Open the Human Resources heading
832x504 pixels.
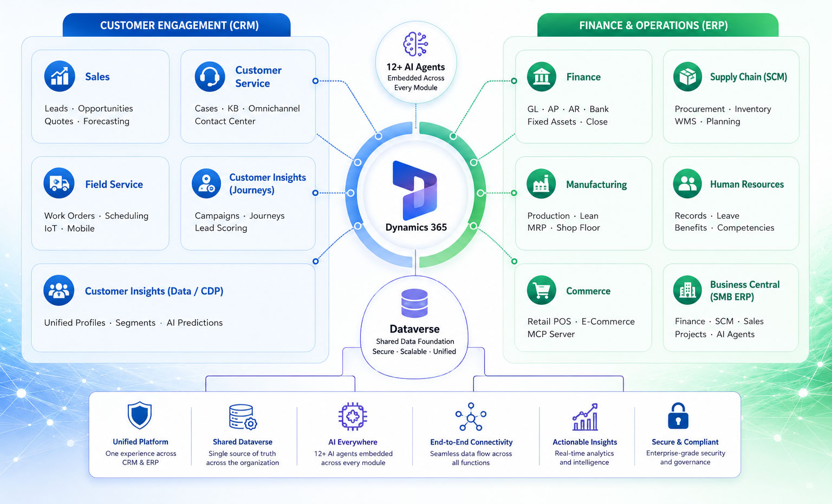tap(747, 185)
